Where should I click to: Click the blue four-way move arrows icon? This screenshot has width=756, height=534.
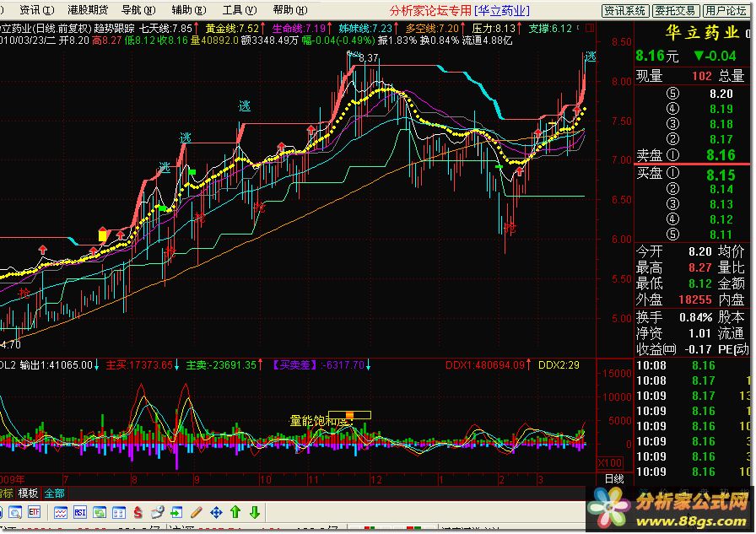pos(216,512)
